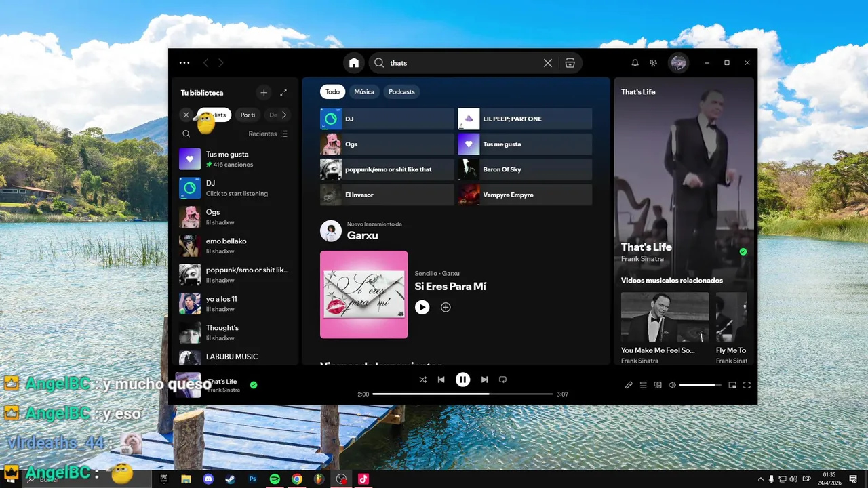
Task: Open the LIL PEEP; PART ONE card
Action: click(525, 119)
